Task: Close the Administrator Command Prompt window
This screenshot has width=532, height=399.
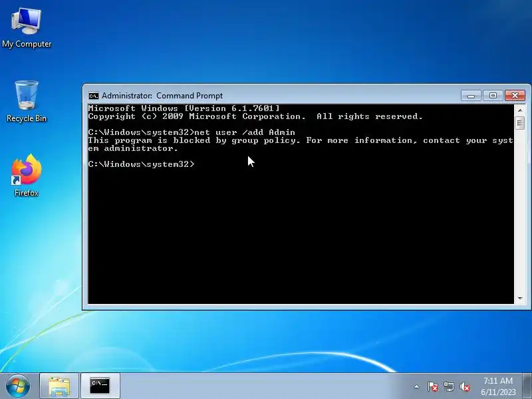Action: [x=515, y=96]
